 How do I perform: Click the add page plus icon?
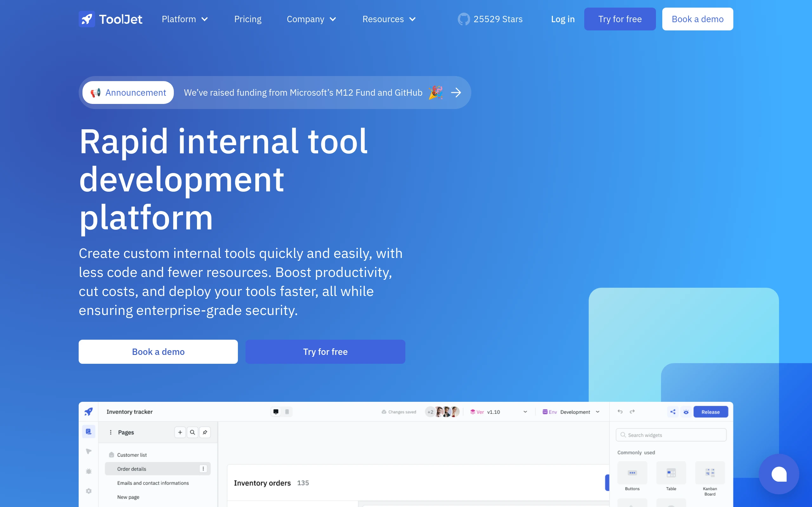click(x=180, y=432)
